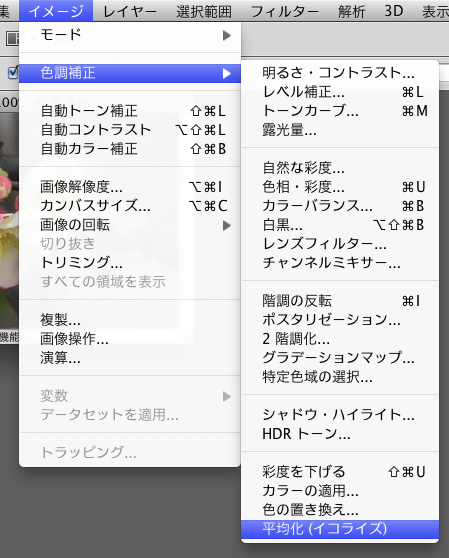Apply 自動トーン補正
Image resolution: width=449 pixels, height=558 pixels.
[130, 111]
